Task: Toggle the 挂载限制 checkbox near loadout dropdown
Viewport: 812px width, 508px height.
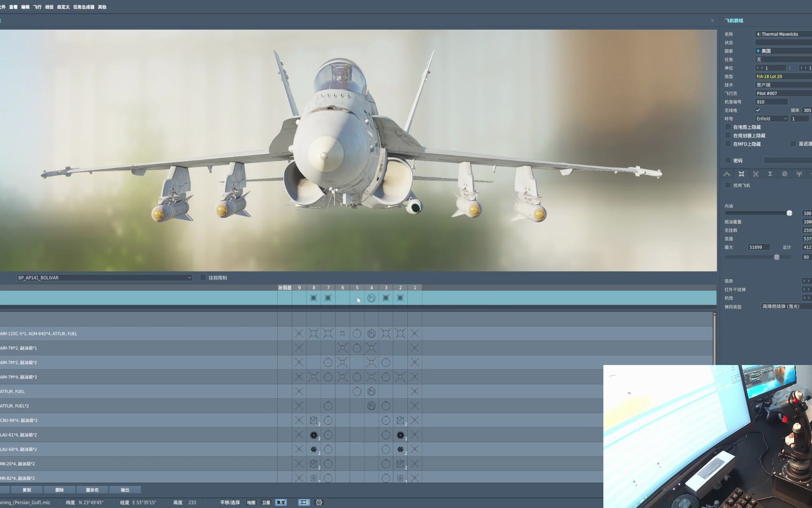Action: coord(203,278)
